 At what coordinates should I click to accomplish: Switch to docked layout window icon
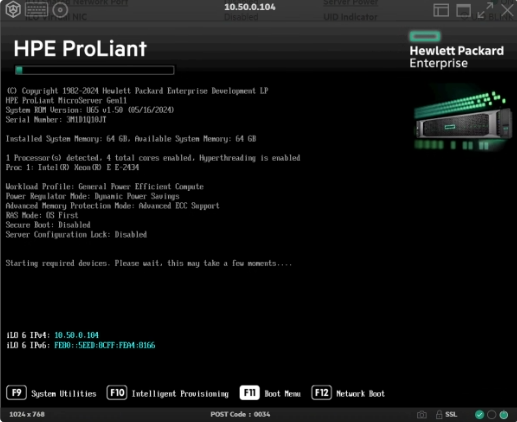point(441,10)
